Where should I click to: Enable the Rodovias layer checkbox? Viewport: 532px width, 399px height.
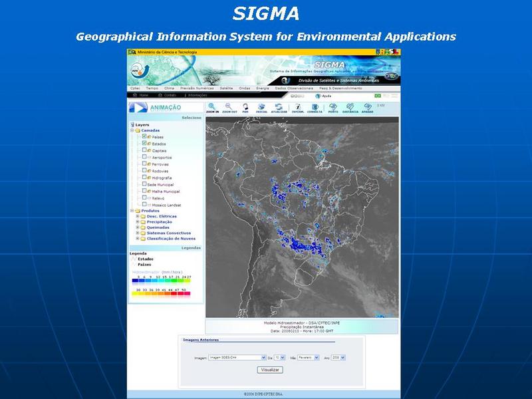coord(144,170)
